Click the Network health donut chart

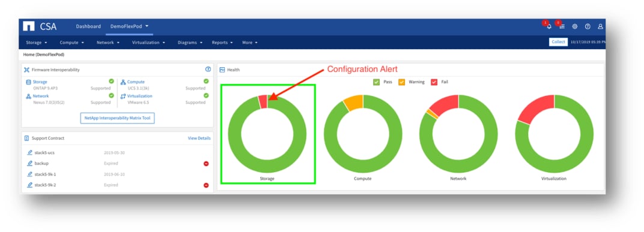[458, 134]
